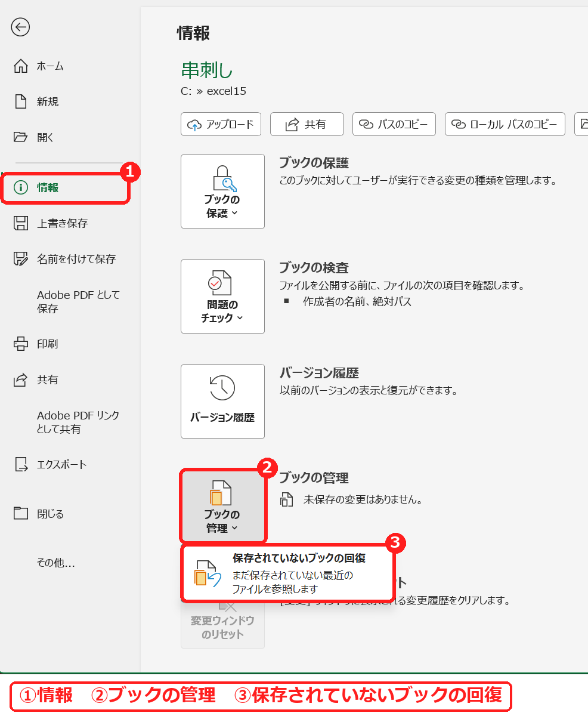This screenshot has height=716, width=588.
Task: Click the orange documents icon in ブックの管理
Action: click(x=219, y=493)
